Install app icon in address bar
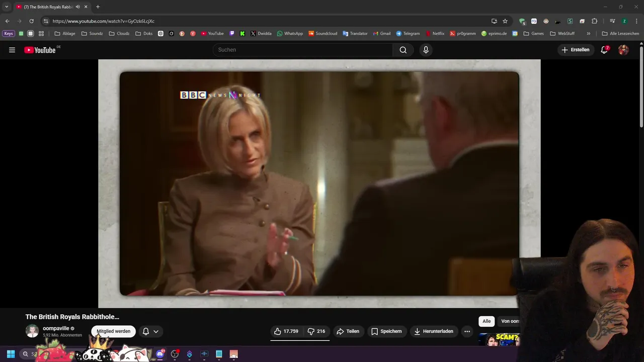Image resolution: width=644 pixels, height=362 pixels. (494, 21)
